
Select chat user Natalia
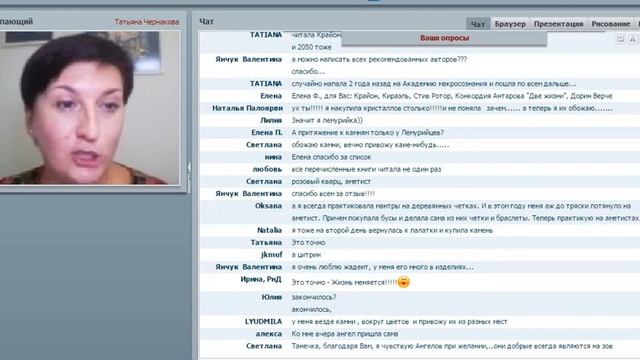pos(269,230)
